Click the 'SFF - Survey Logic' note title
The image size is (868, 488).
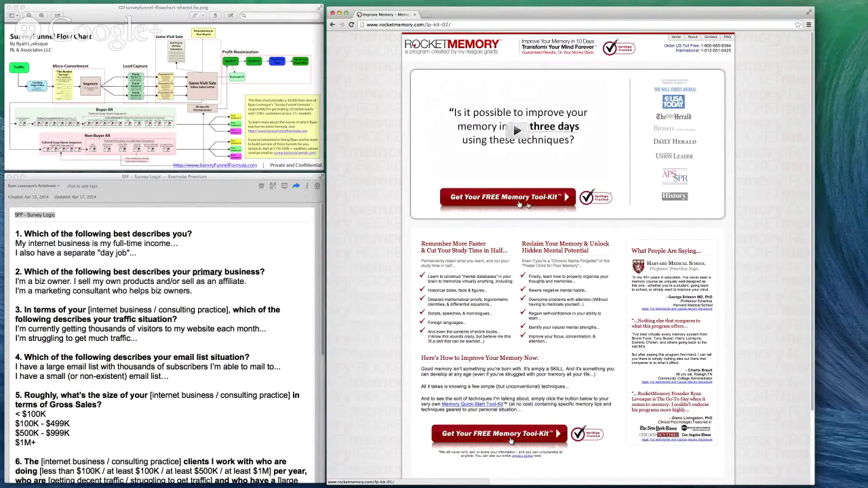click(x=35, y=215)
